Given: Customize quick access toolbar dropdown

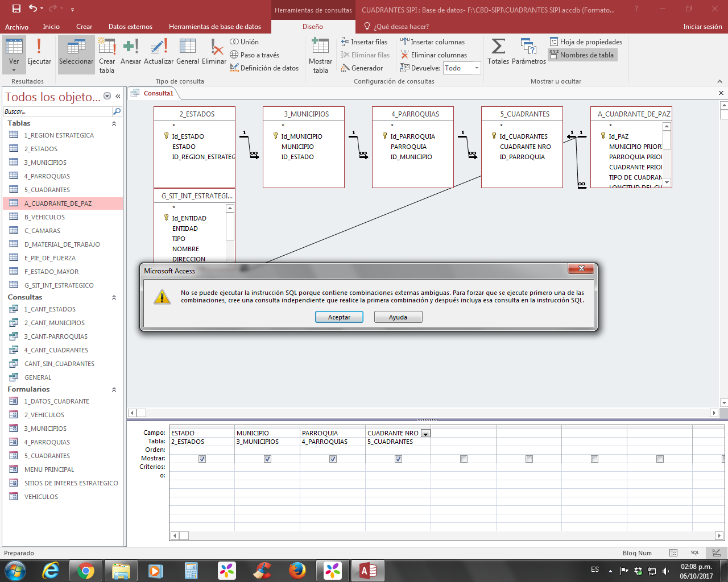Looking at the screenshot, I should click(73, 9).
